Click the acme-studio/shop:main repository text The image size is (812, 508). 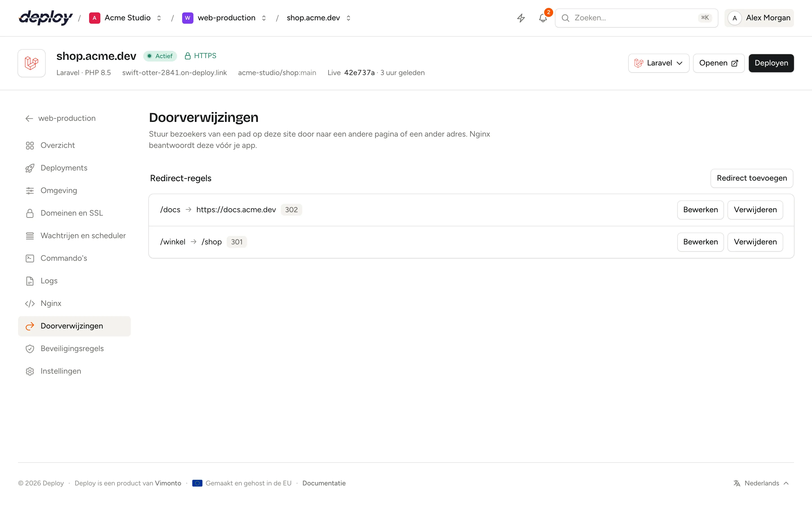click(277, 73)
